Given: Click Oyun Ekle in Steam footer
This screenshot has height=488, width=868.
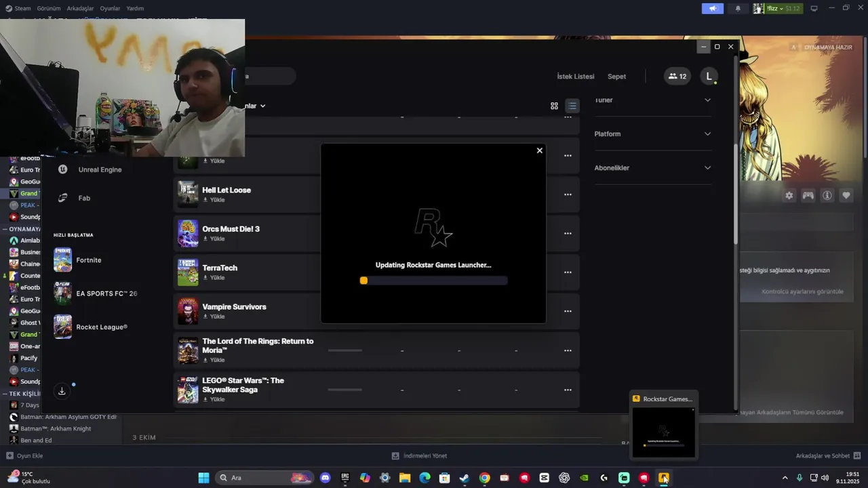Looking at the screenshot, I should coord(24,456).
